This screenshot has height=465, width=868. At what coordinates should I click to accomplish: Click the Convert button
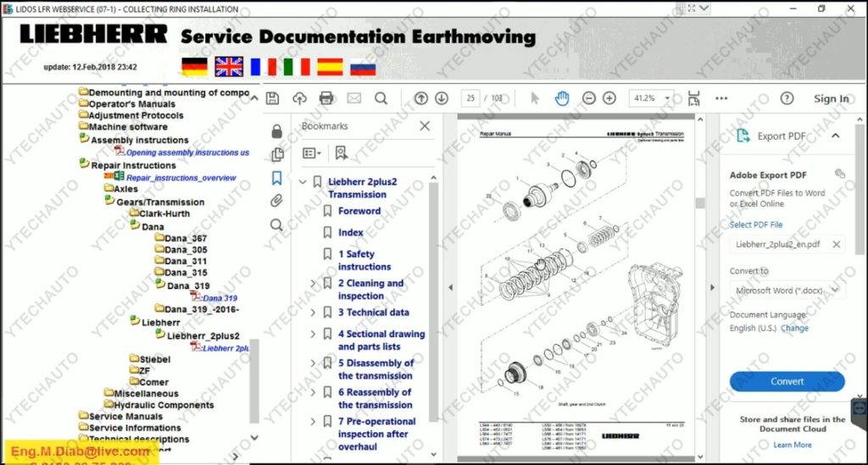787,381
